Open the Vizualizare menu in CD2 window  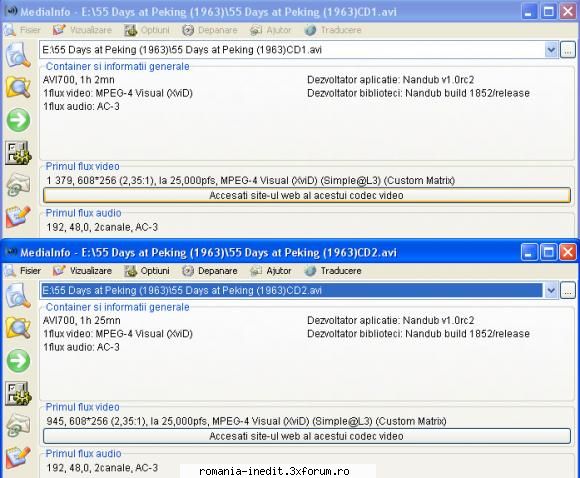(82, 271)
